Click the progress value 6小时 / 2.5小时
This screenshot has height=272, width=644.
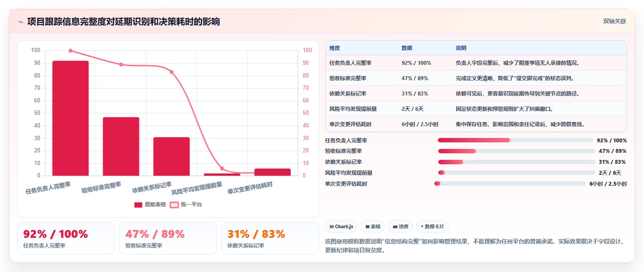click(608, 184)
